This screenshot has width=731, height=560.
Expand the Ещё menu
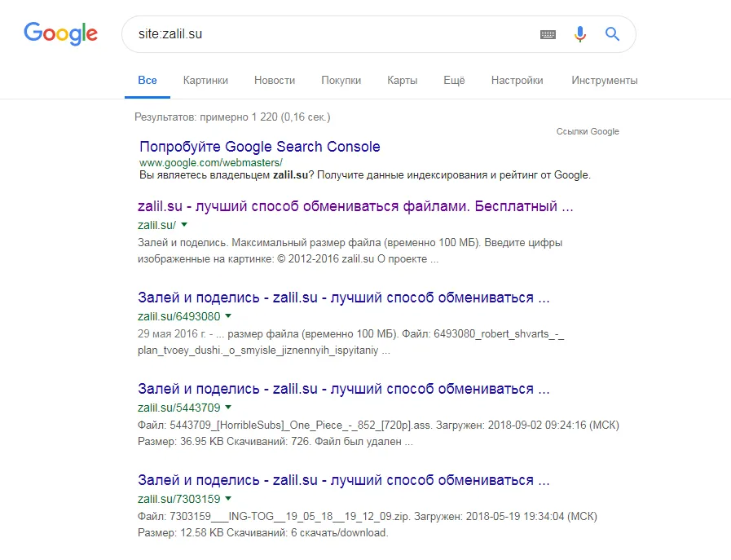click(454, 80)
